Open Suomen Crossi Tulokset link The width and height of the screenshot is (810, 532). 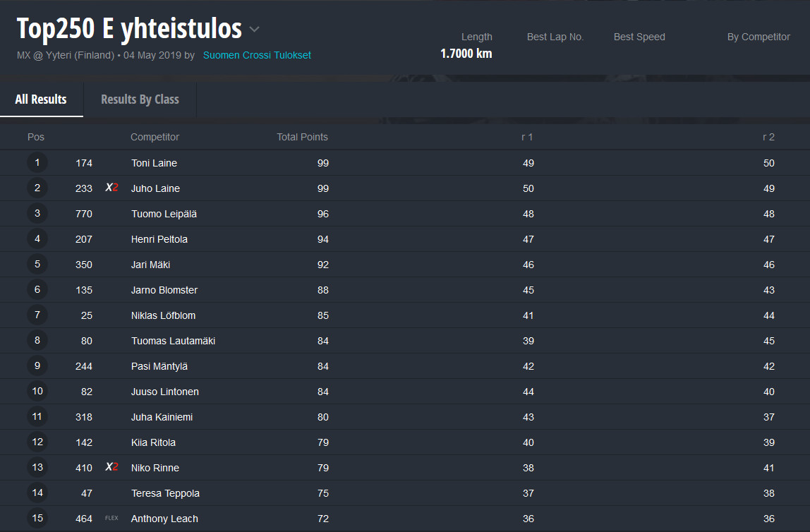tap(257, 55)
